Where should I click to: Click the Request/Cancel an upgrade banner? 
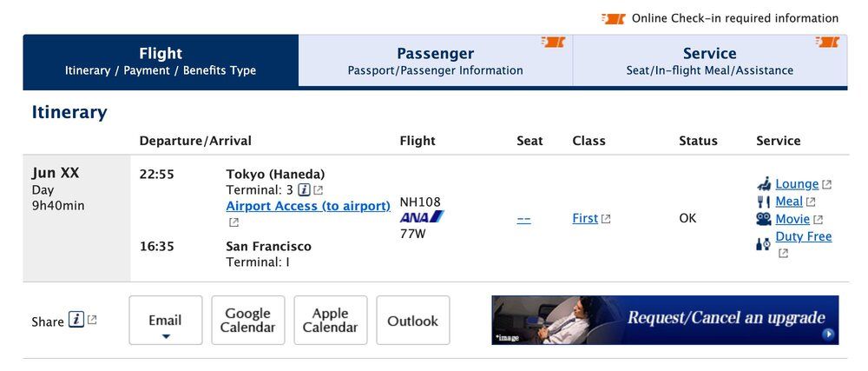(x=665, y=320)
